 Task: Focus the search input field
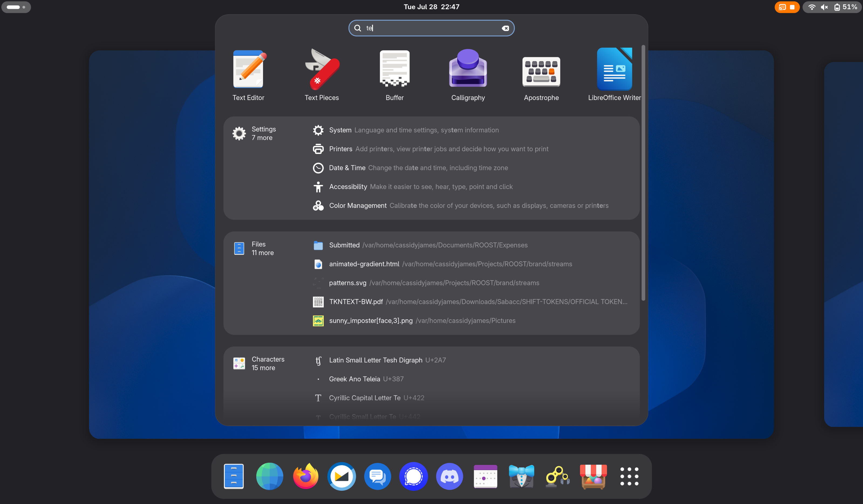click(x=431, y=28)
